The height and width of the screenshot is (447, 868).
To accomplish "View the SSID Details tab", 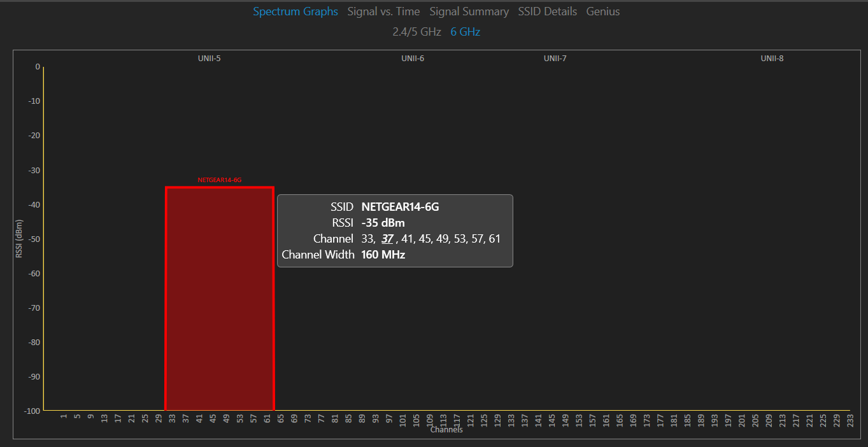I will point(547,11).
